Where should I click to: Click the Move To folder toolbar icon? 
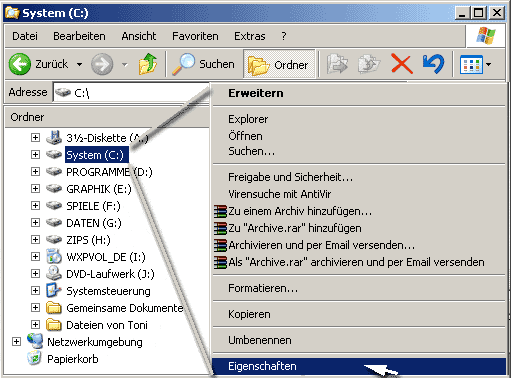(337, 64)
